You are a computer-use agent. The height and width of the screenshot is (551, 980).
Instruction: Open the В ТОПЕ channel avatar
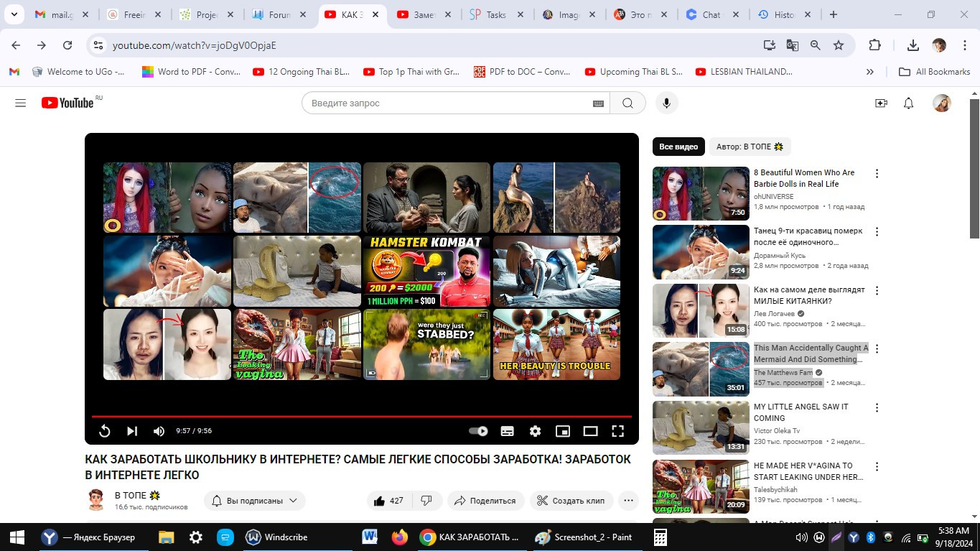pyautogui.click(x=95, y=500)
